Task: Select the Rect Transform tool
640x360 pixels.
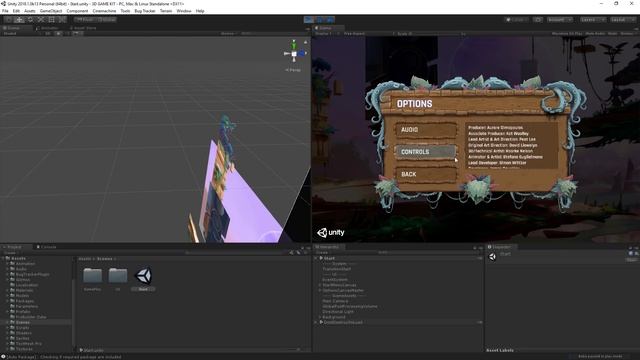Action: (51, 20)
